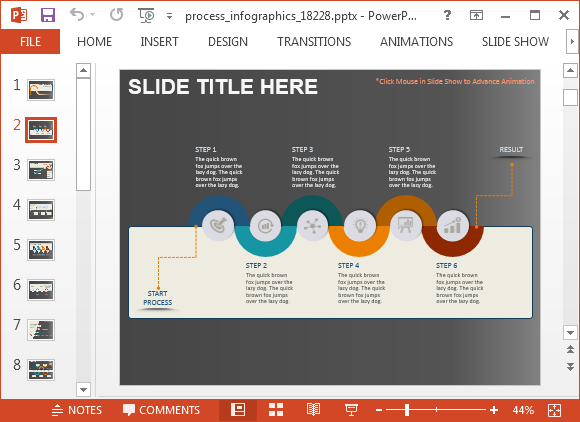The width and height of the screenshot is (580, 422).
Task: Select the chart refresh icon circle
Action: tap(265, 225)
